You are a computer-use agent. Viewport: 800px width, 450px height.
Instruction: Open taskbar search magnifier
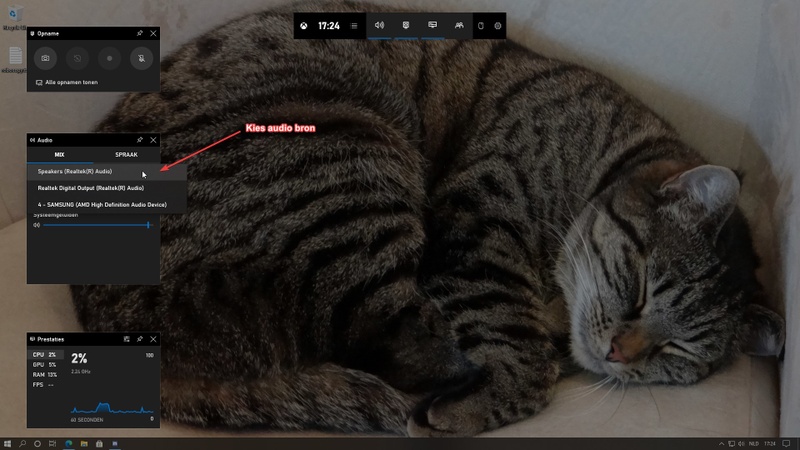pyautogui.click(x=22, y=444)
